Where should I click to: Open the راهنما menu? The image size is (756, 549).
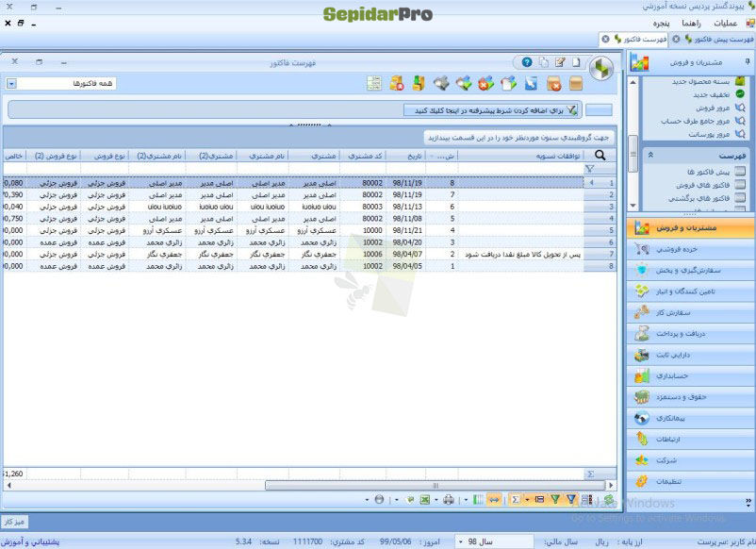point(691,23)
